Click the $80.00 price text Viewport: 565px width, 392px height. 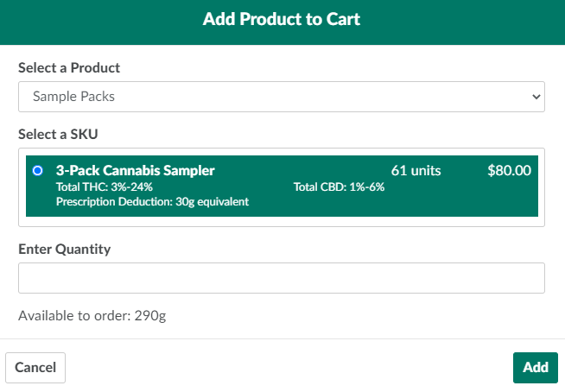coord(509,171)
